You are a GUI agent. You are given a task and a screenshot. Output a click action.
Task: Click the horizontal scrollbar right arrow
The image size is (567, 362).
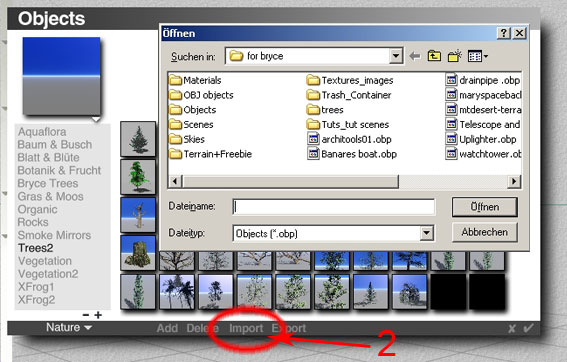(x=514, y=181)
